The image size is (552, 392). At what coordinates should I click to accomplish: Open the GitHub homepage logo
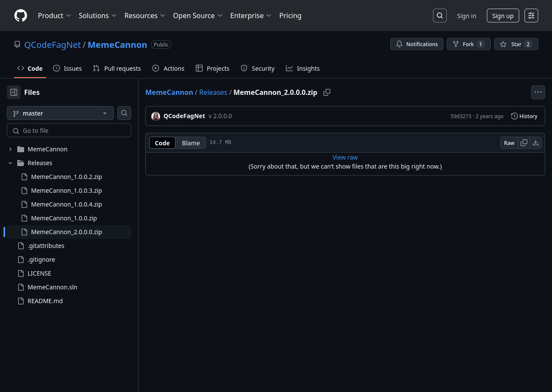click(x=21, y=16)
